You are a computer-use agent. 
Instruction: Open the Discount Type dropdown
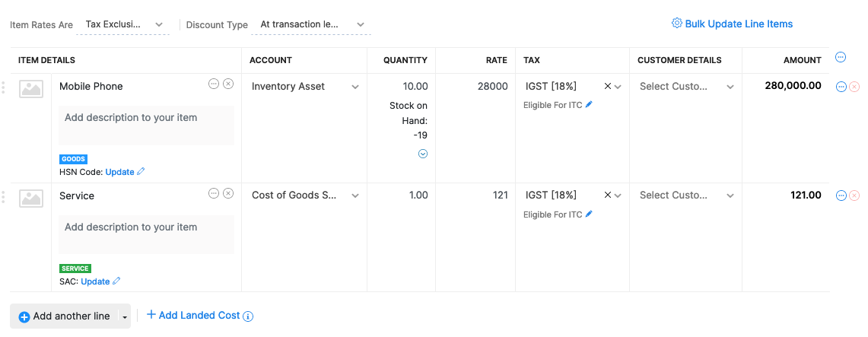pyautogui.click(x=311, y=24)
